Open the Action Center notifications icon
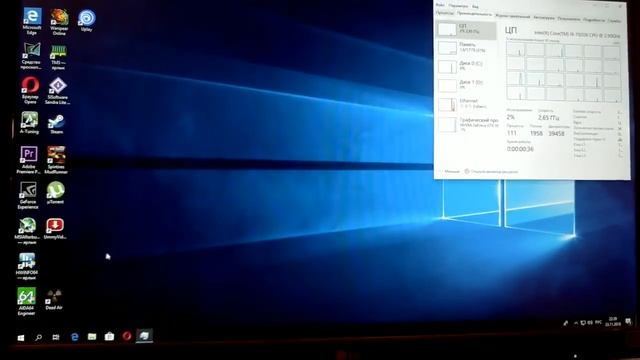Viewport: 640px width, 360px height. pos(629,322)
